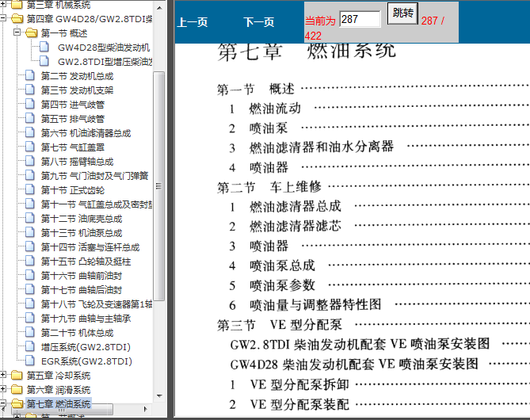Screen dimensions: 530x420
Task: Click the tree horizontal scrollbar right arrow
Action: 146,409
